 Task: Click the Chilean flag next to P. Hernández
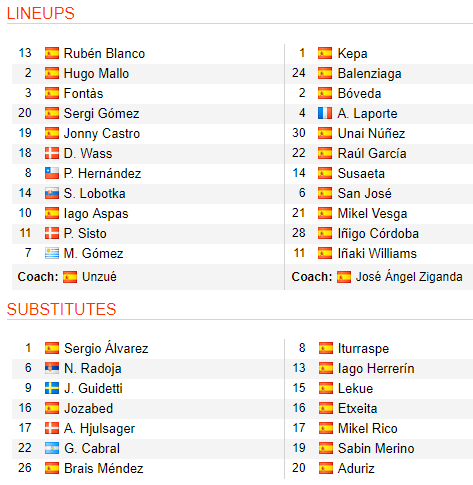pos(52,173)
